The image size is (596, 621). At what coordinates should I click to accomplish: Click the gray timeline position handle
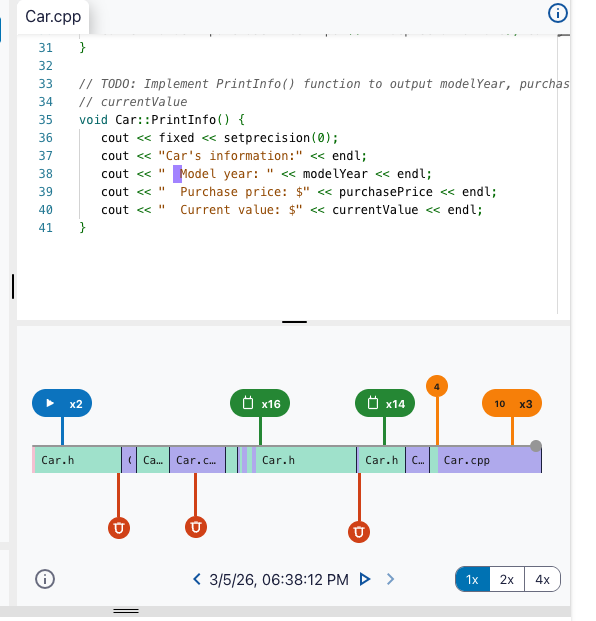click(x=535, y=446)
